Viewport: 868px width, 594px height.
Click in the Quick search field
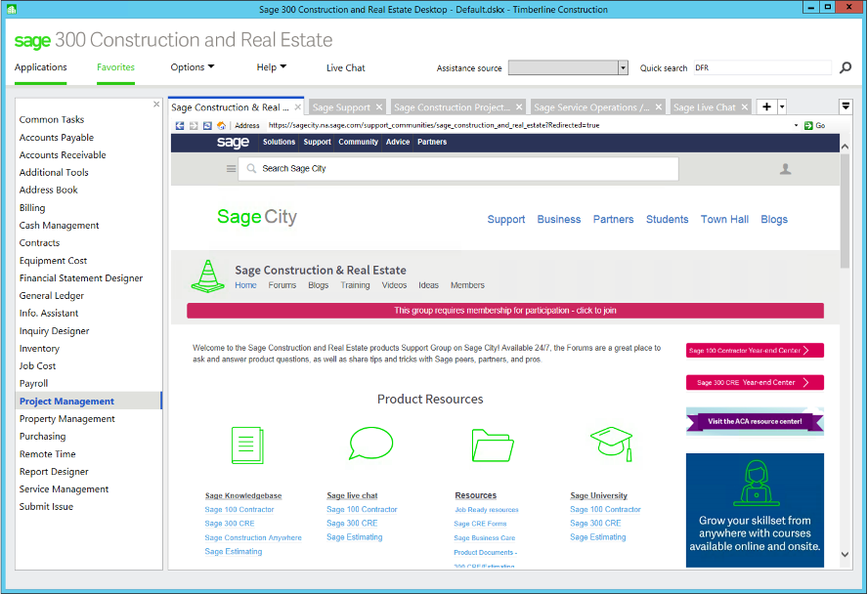click(762, 67)
